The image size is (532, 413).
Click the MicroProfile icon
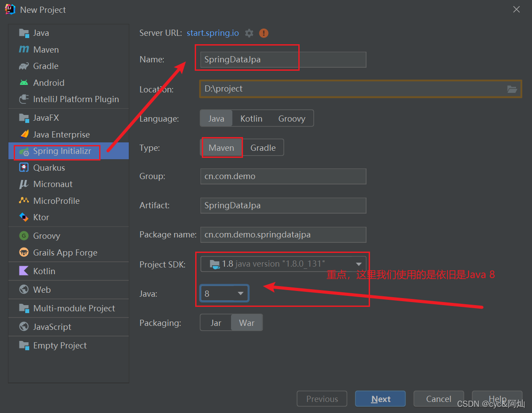pyautogui.click(x=24, y=201)
